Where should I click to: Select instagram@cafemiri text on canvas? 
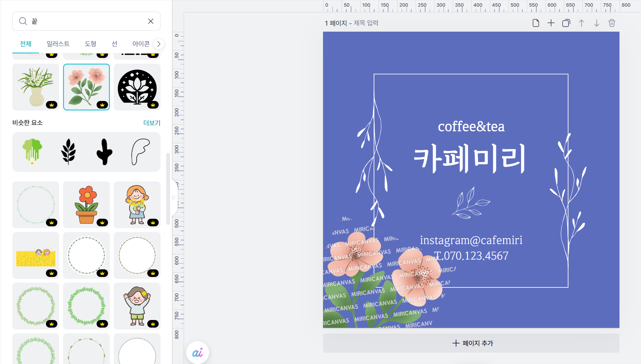[471, 240]
